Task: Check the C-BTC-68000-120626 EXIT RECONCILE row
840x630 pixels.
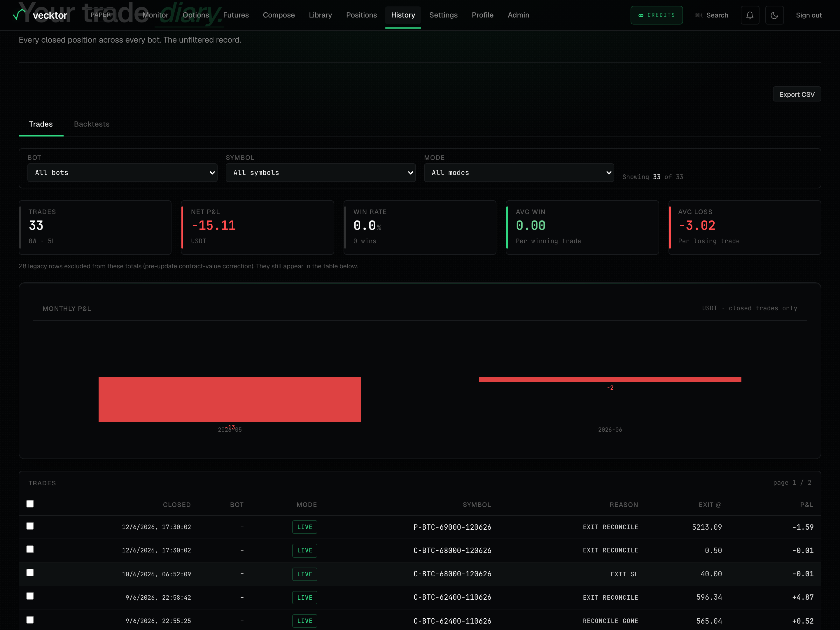Action: (30, 549)
